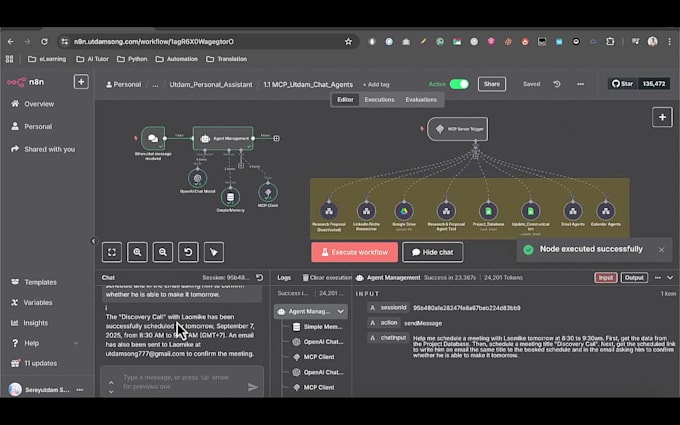Click the Hide chat button

click(432, 252)
